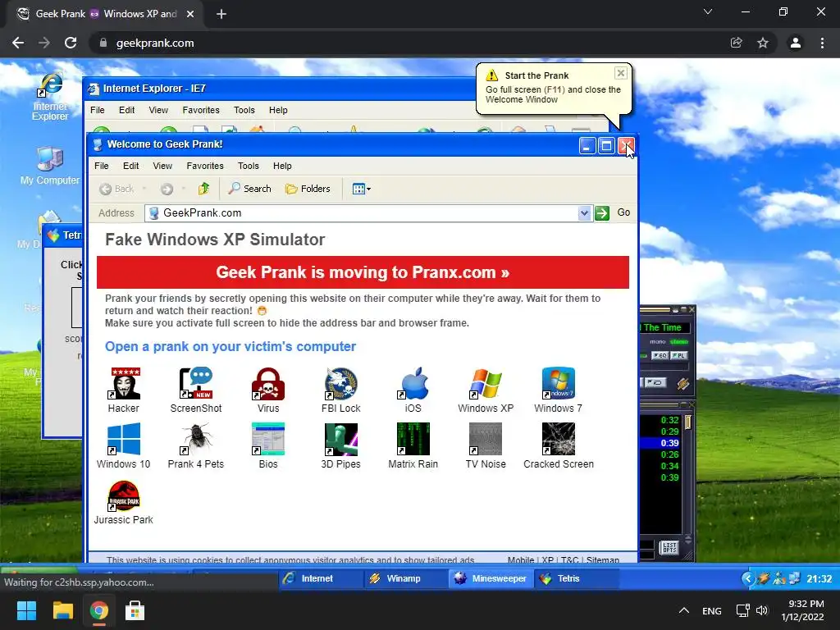Open a new Chrome tab
Viewport: 840px width, 630px height.
(221, 14)
